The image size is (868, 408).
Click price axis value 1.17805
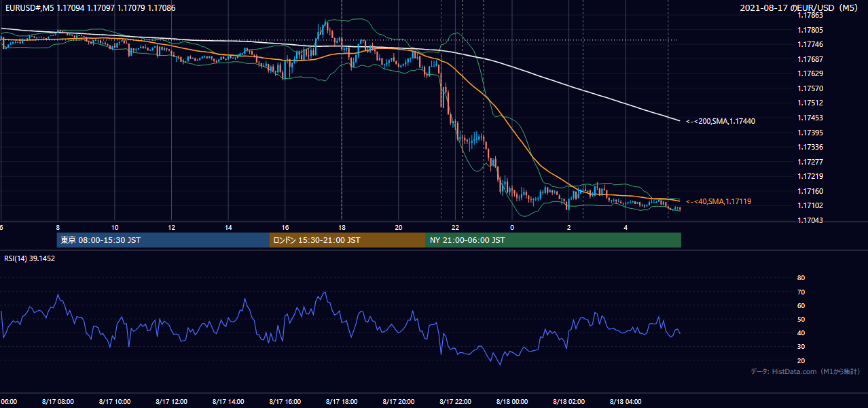[810, 30]
